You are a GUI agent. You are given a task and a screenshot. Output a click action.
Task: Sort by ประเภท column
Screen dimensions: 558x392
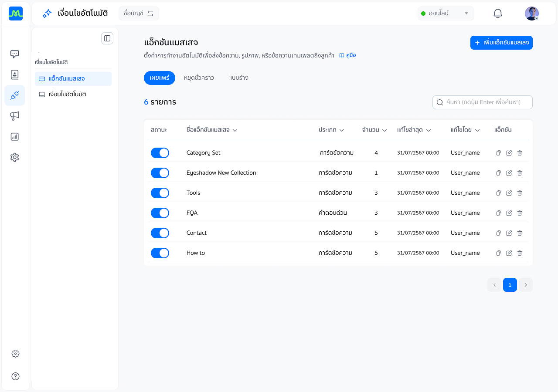coord(331,130)
